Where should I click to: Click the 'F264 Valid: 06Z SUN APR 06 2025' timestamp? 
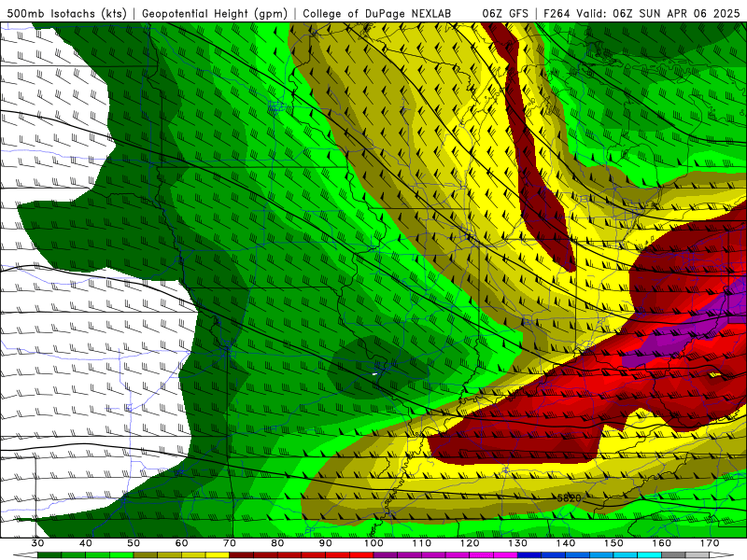(x=641, y=13)
